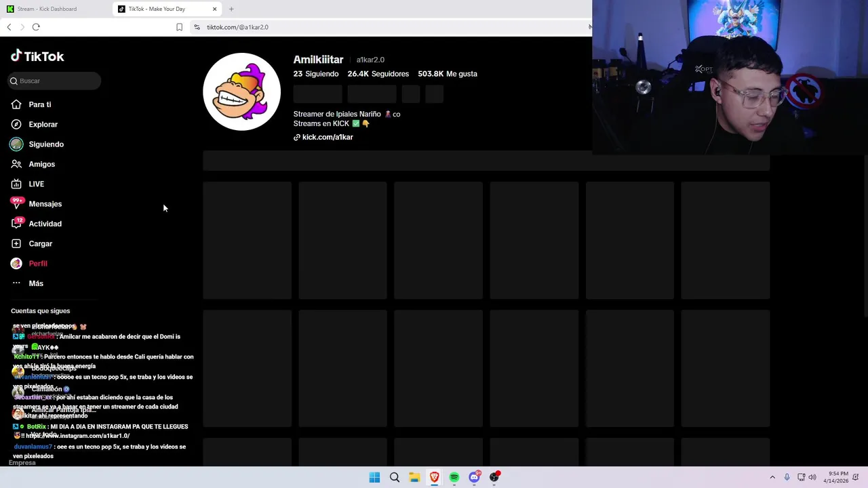Click the profile avatar beside Perfil
The width and height of the screenshot is (868, 488).
pos(16,264)
